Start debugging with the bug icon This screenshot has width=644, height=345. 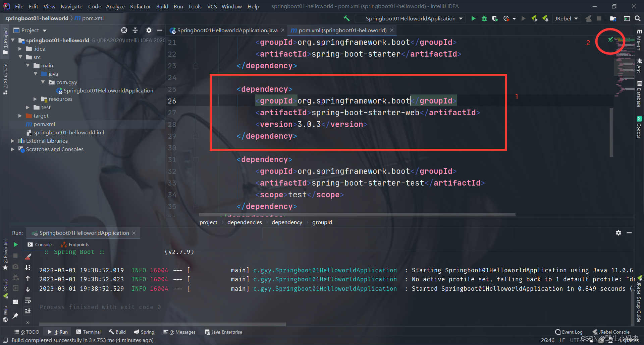(484, 18)
